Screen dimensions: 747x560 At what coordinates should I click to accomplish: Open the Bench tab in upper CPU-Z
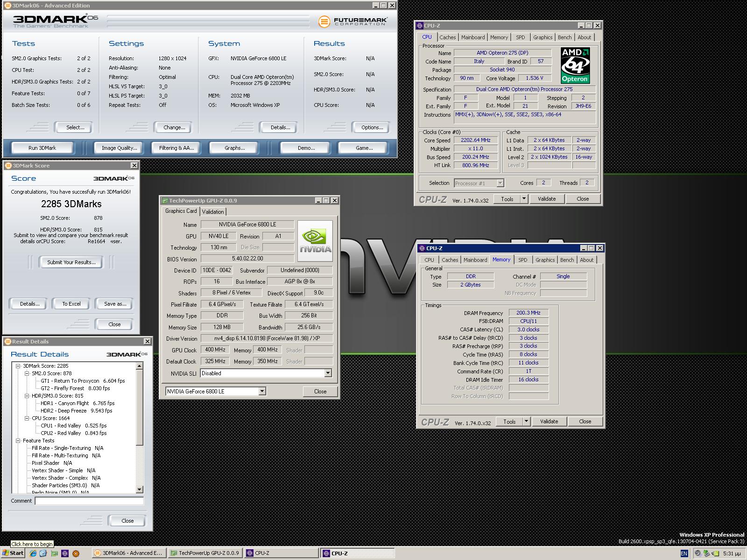(564, 37)
